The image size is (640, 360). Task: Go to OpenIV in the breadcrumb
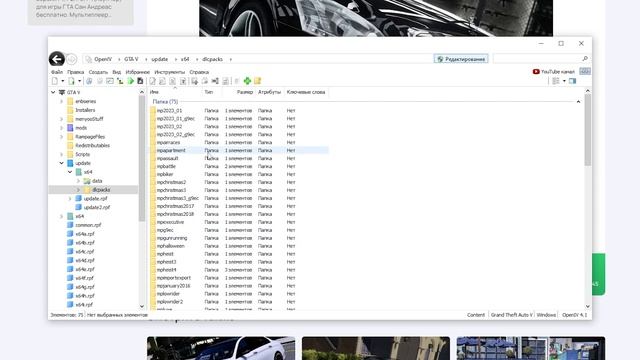[x=103, y=59]
